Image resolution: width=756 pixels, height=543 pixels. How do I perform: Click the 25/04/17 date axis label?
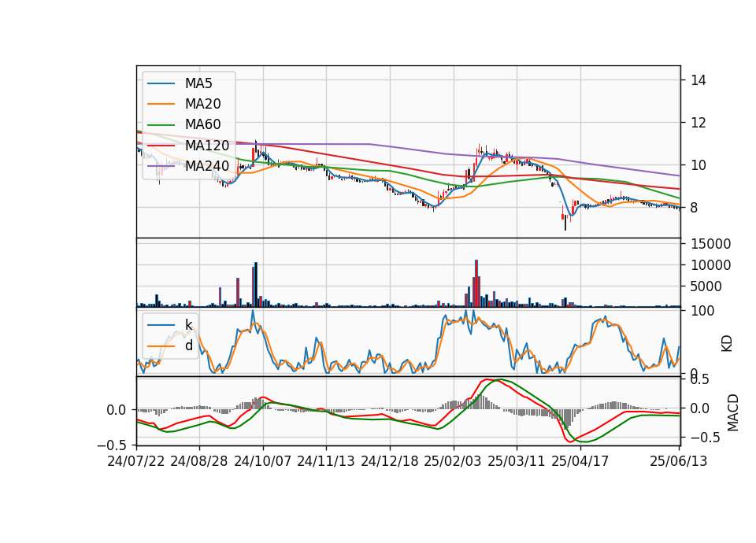(x=580, y=461)
